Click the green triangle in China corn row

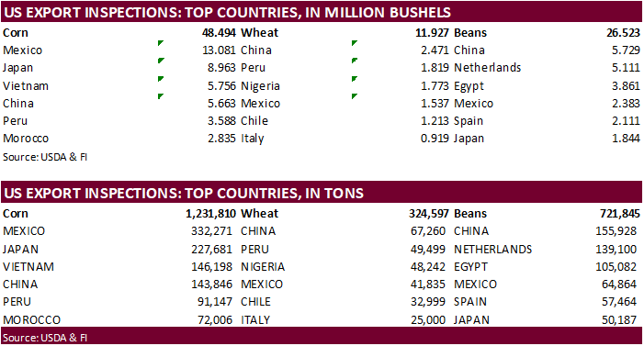click(x=161, y=96)
